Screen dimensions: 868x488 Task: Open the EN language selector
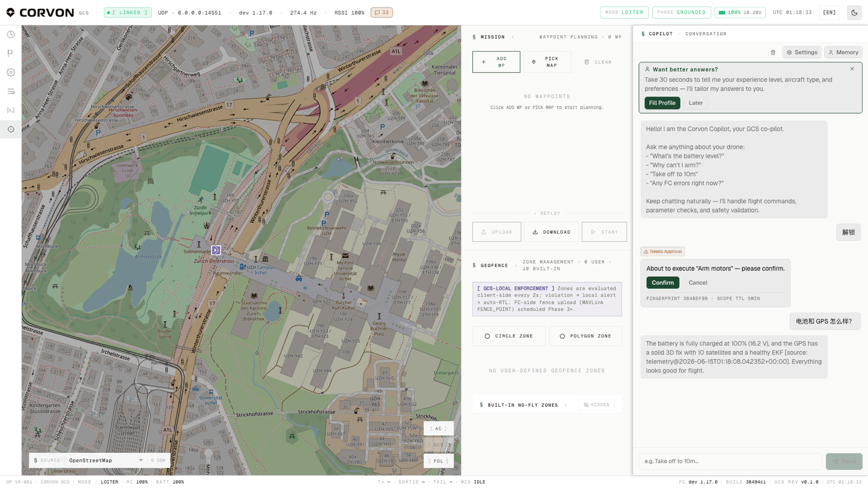pos(829,12)
